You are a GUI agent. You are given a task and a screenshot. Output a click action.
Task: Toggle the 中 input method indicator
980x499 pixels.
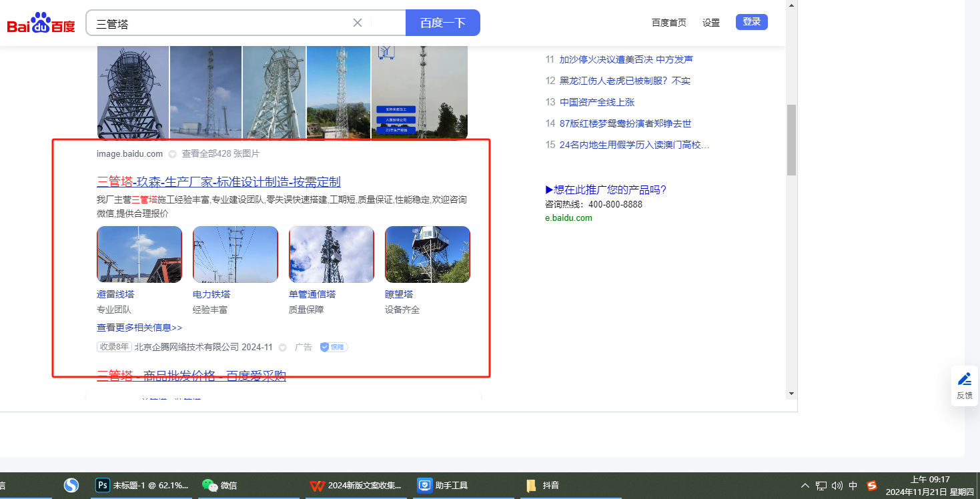(853, 486)
